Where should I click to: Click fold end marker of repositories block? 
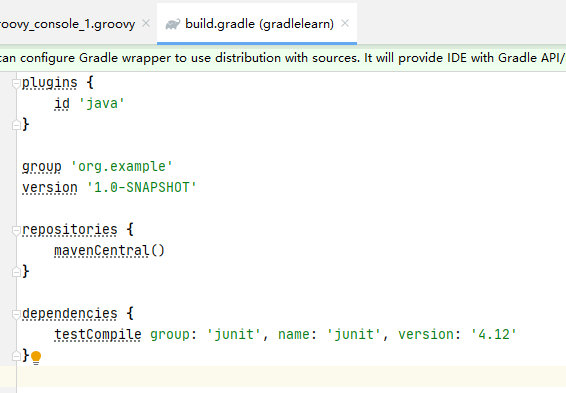click(x=16, y=272)
